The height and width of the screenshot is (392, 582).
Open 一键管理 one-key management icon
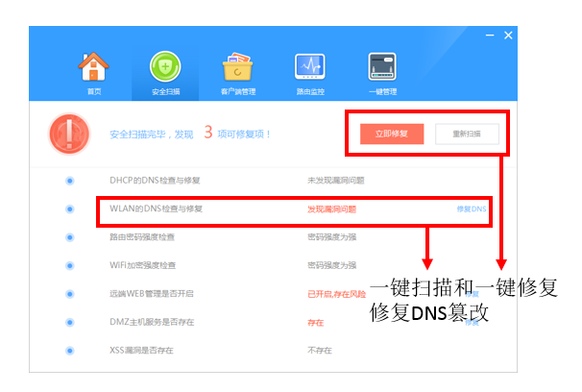(382, 68)
